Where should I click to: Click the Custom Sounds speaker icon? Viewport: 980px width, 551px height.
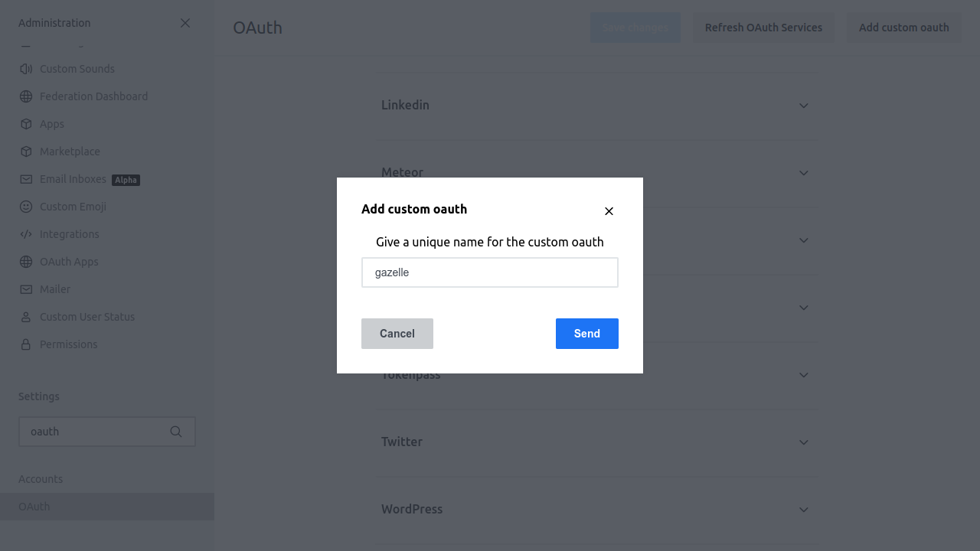tap(26, 69)
